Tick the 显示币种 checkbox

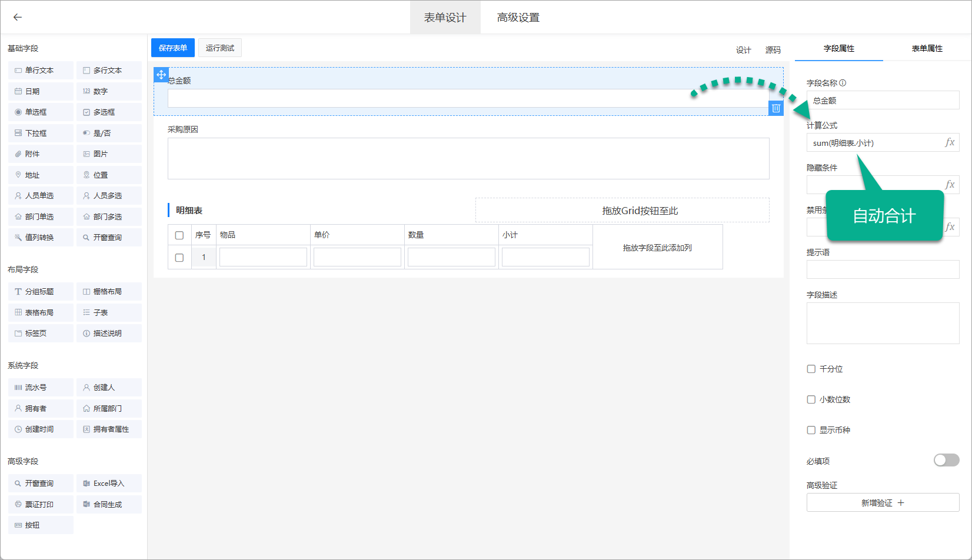click(811, 430)
